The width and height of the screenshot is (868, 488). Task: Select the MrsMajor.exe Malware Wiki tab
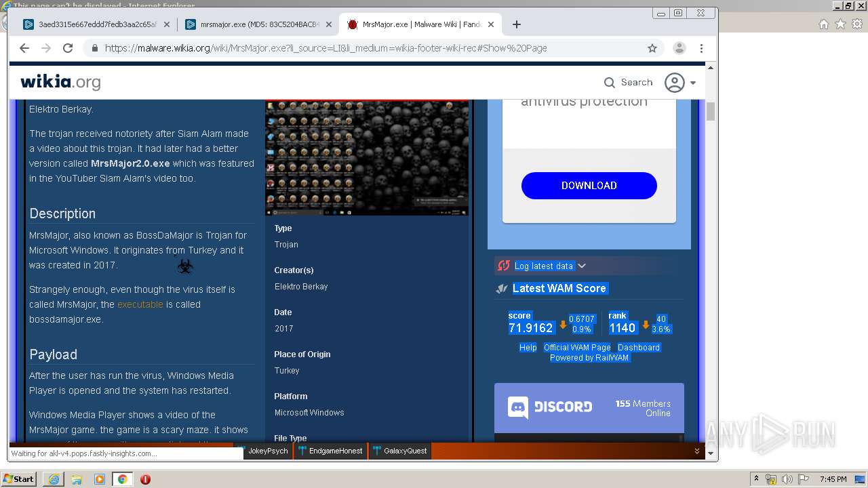coord(420,24)
